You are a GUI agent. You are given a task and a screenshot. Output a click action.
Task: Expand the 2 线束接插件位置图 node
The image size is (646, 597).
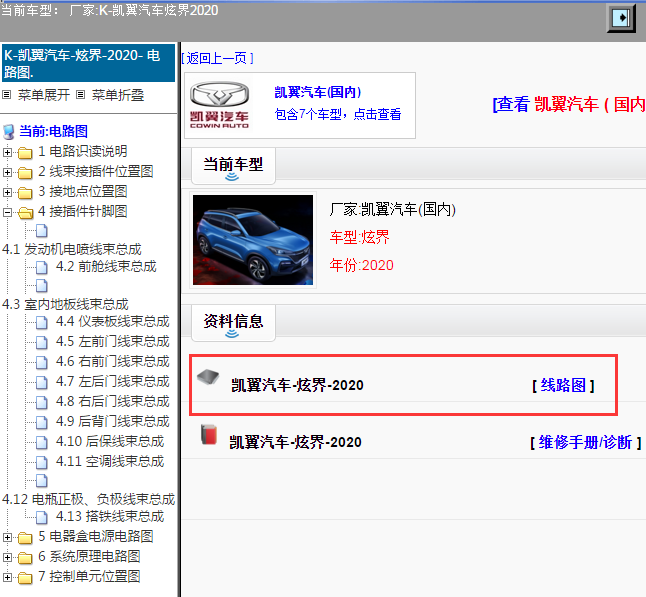click(9, 172)
